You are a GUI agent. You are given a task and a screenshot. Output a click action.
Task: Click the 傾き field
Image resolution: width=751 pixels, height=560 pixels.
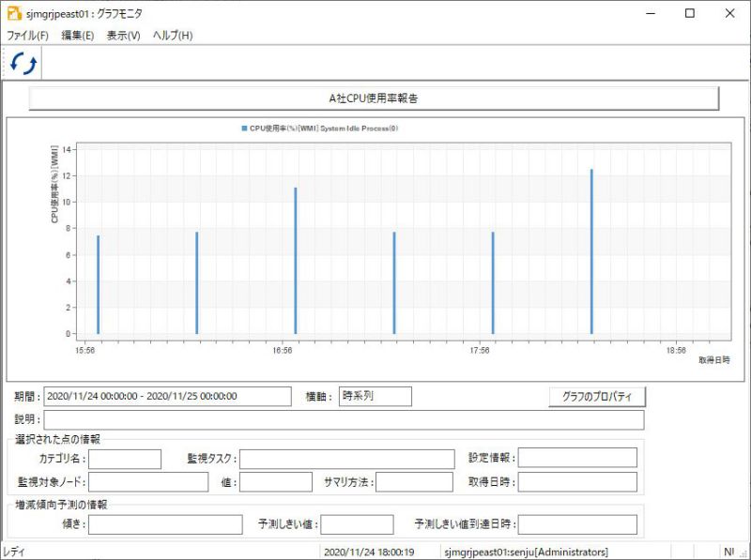165,524
